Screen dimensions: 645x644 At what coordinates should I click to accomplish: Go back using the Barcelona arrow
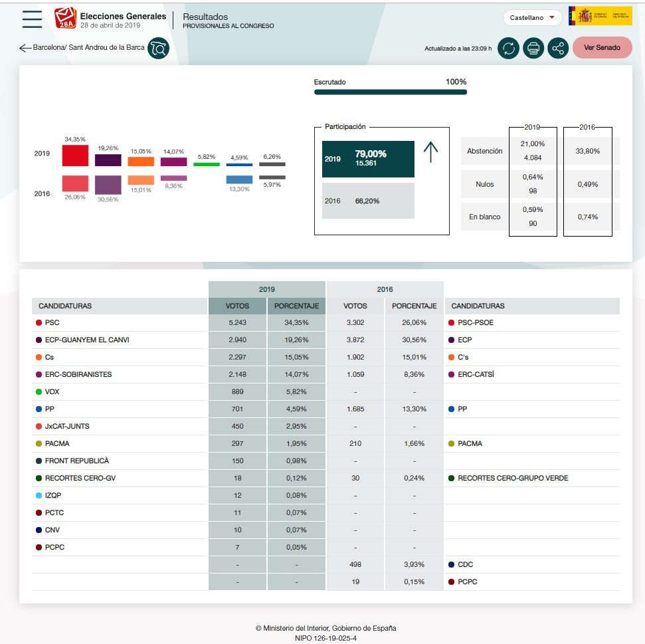click(25, 48)
